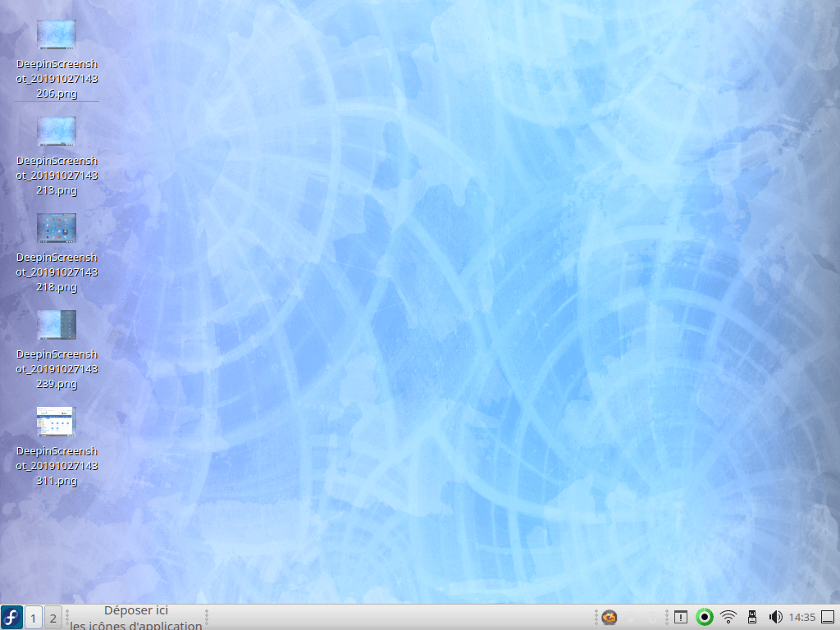The image size is (840, 630).
Task: Click the file name label ending in 206.png
Action: point(57,79)
